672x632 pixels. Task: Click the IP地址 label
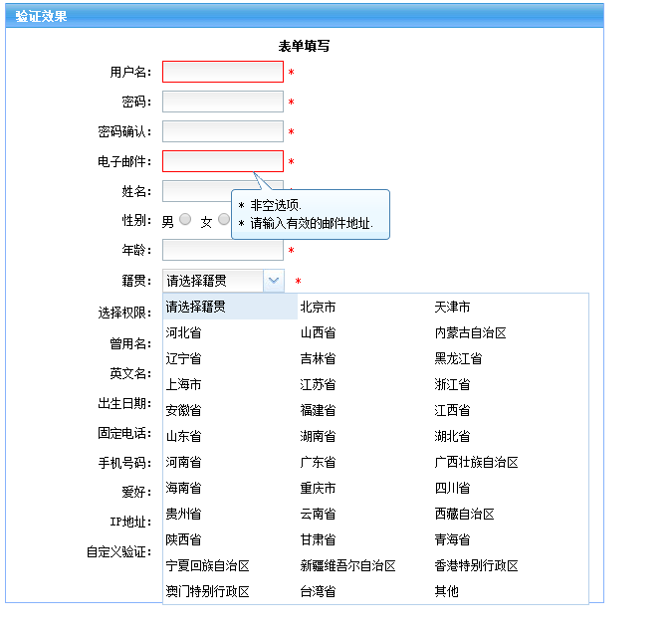coord(130,522)
